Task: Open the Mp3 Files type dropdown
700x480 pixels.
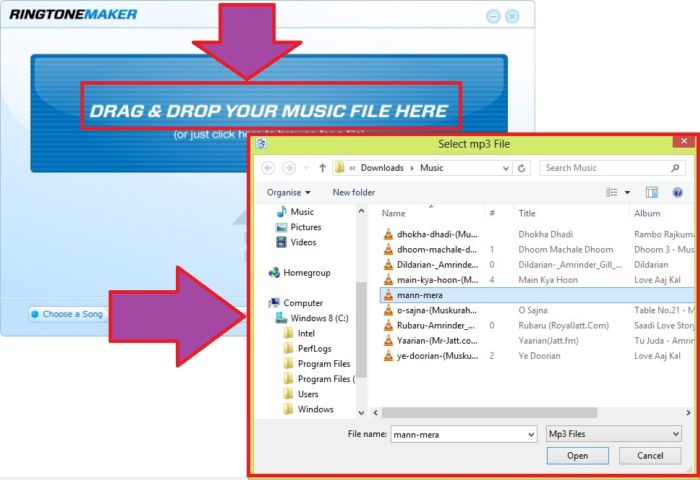Action: pos(614,434)
